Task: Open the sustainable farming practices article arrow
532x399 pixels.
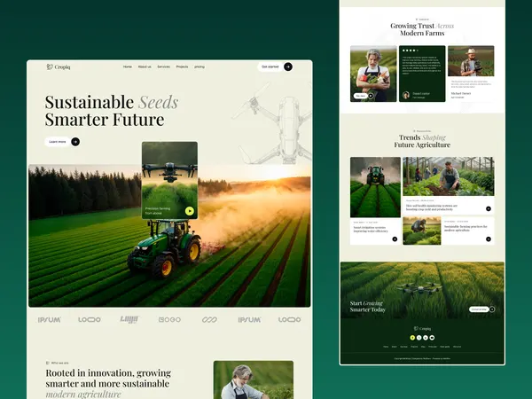Action: [x=489, y=239]
